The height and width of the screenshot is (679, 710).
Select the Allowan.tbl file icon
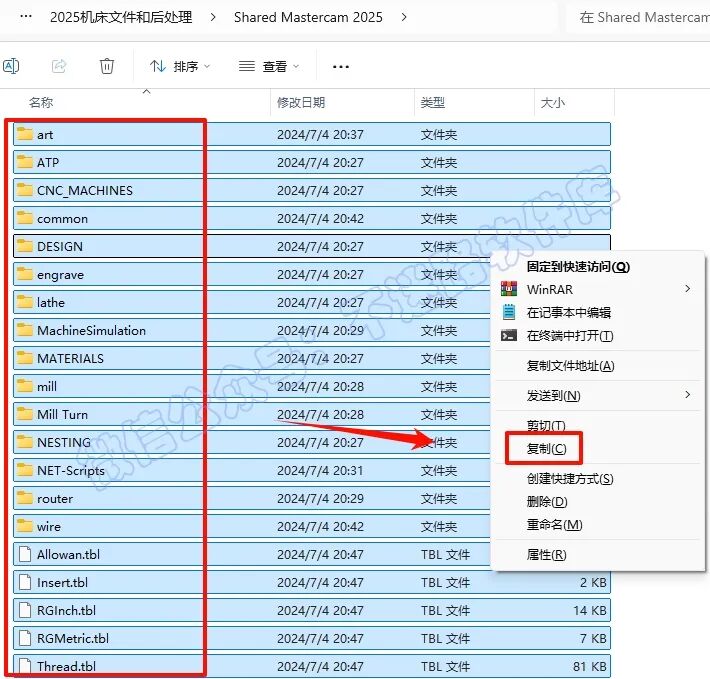24,555
